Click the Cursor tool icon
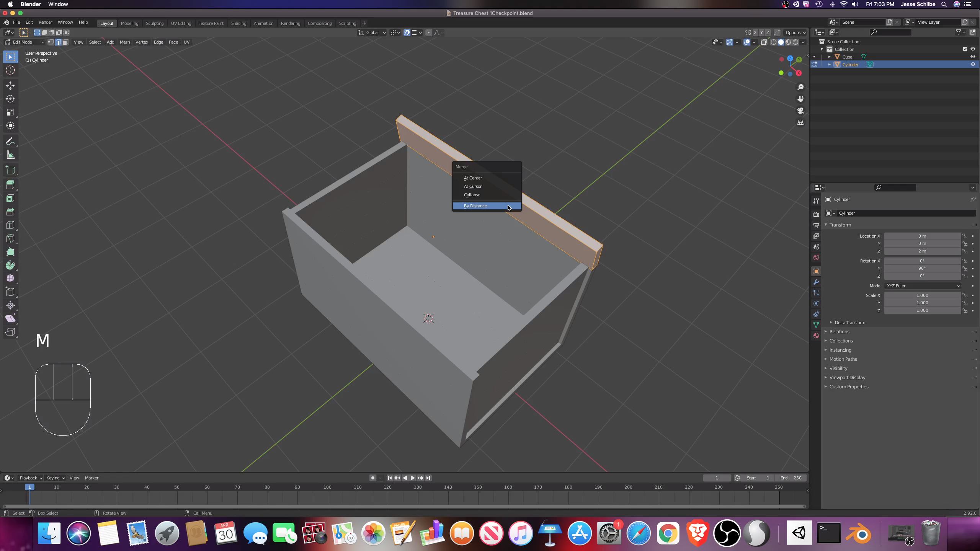This screenshot has width=980, height=551. tap(10, 70)
